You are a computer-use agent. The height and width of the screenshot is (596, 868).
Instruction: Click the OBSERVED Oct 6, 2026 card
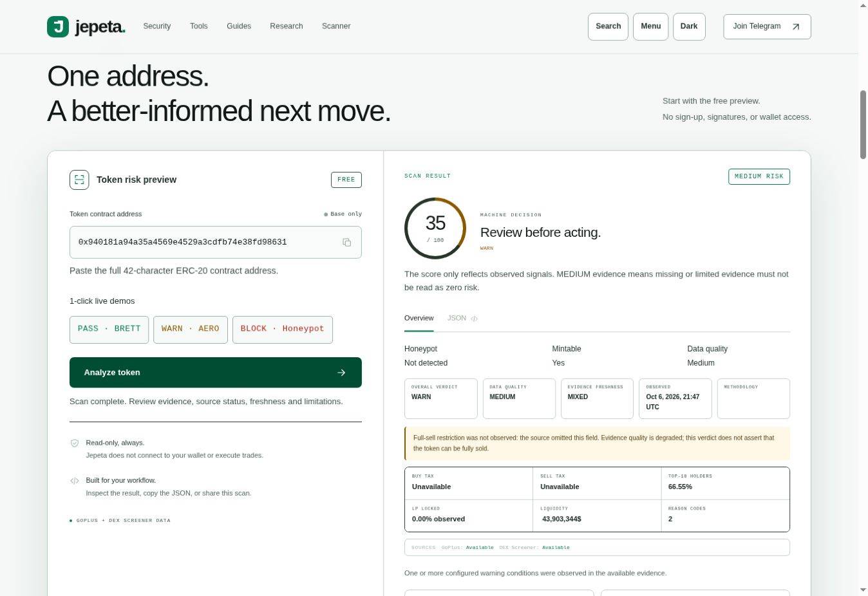pos(675,398)
